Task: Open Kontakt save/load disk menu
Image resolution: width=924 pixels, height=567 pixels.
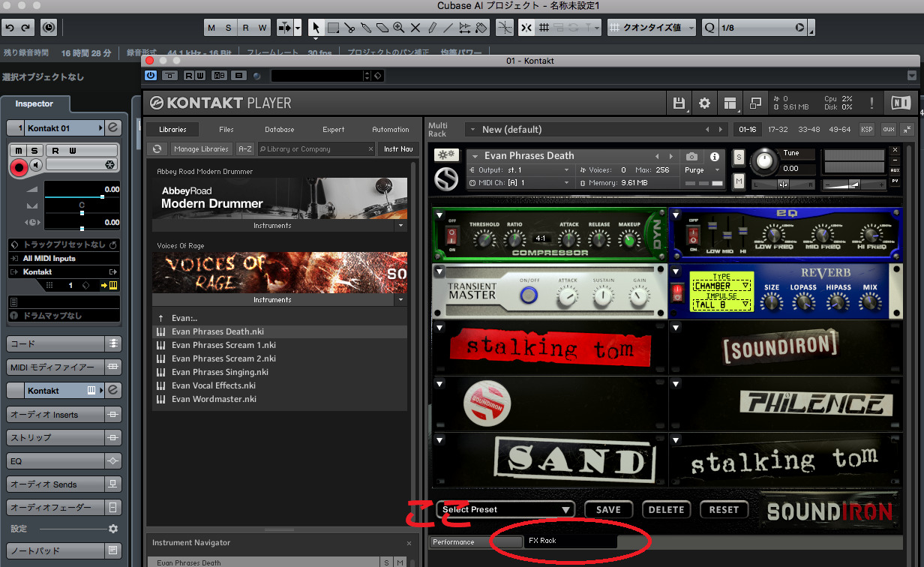Action: pyautogui.click(x=679, y=103)
